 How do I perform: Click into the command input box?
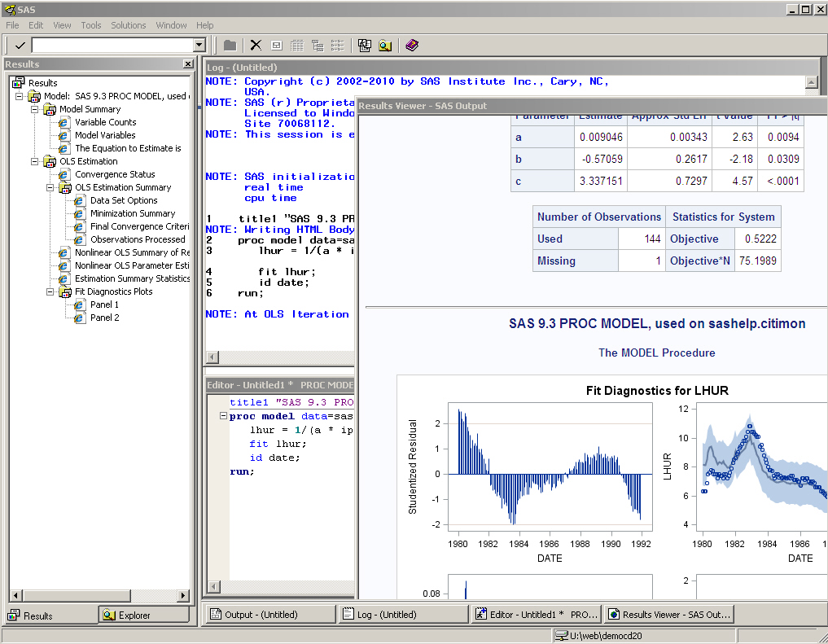tap(112, 46)
